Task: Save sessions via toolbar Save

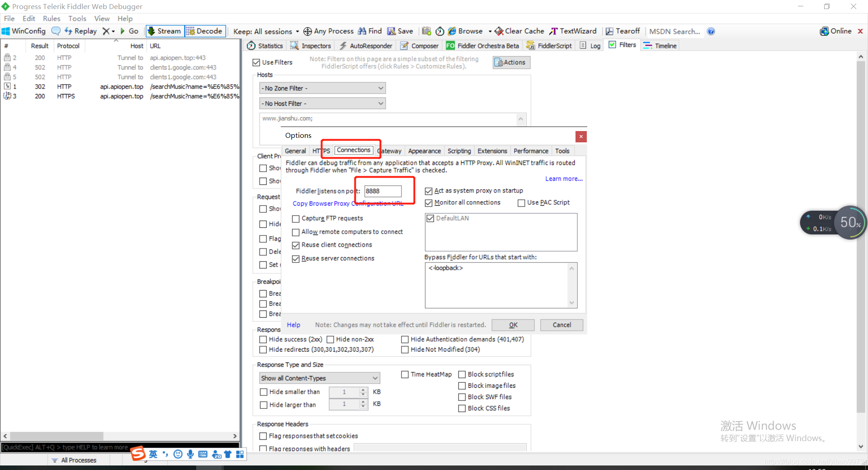Action: point(400,31)
